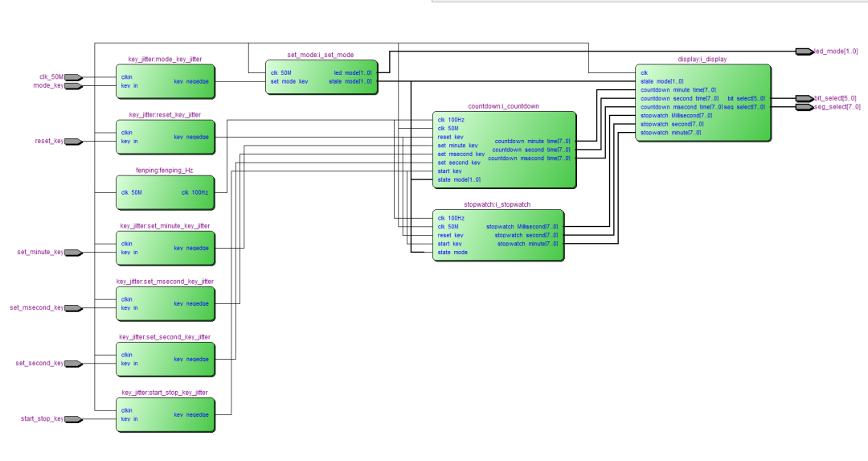Screen dimensions: 868x461
Task: Click the clk_50M input pin symbol
Action: coord(73,77)
